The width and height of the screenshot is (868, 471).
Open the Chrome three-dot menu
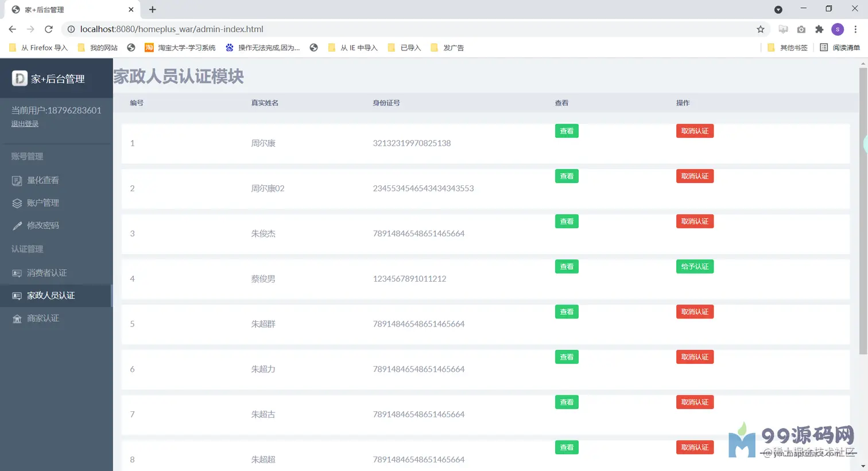[855, 29]
